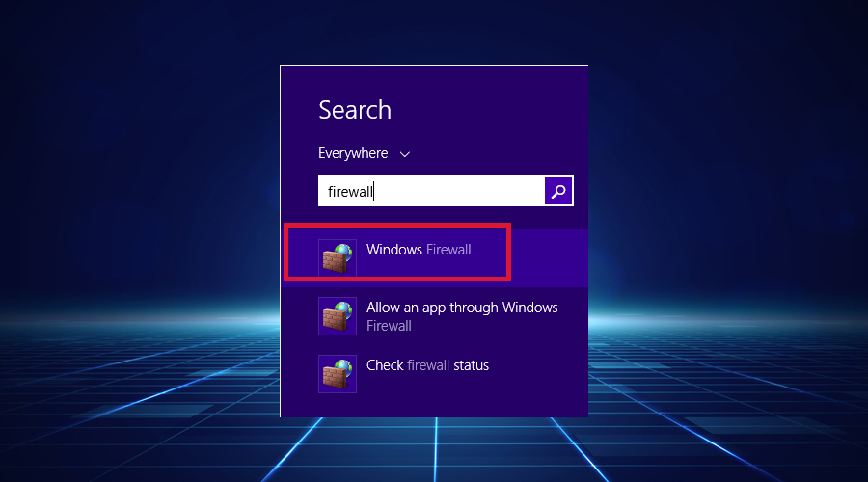This screenshot has width=868, height=482.
Task: Open the Windows Firewall icon in results
Action: (338, 258)
